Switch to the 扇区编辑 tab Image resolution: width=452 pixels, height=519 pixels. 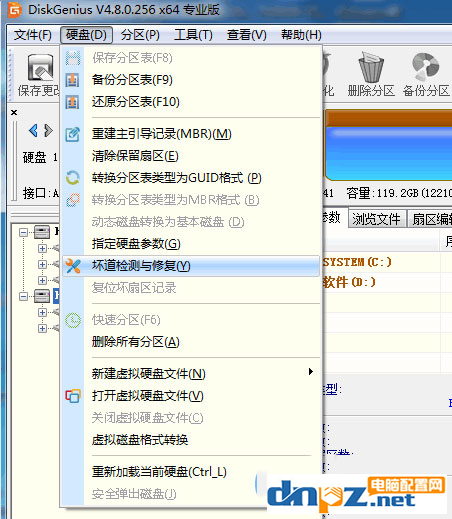(x=431, y=219)
